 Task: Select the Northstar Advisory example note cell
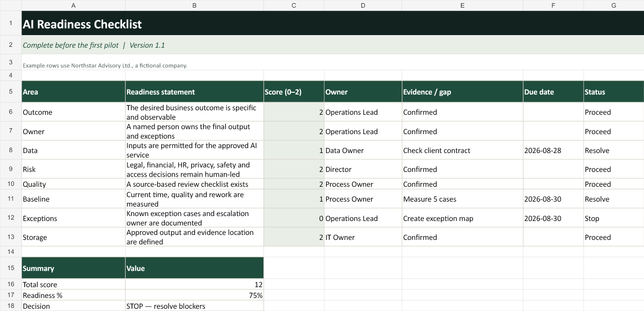click(333, 62)
